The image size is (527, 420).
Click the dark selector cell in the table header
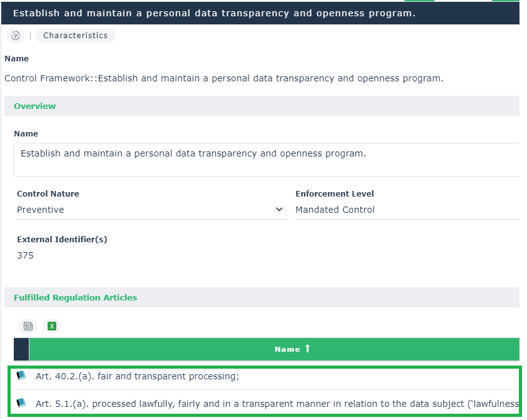(21, 349)
